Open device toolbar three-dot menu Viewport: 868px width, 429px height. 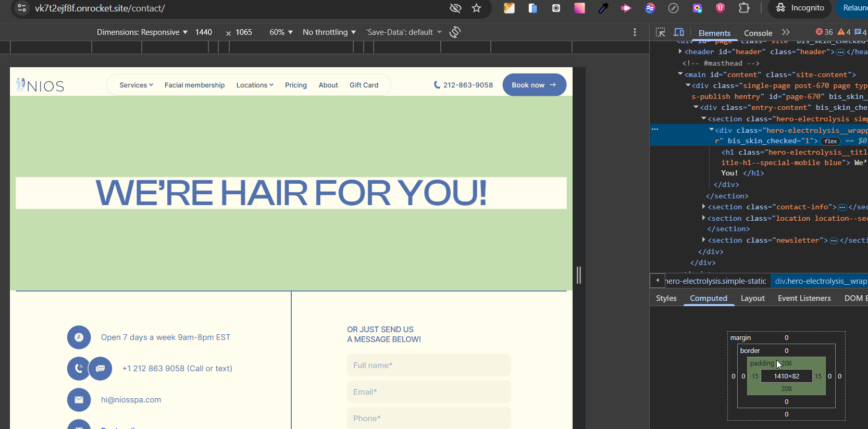pos(635,32)
